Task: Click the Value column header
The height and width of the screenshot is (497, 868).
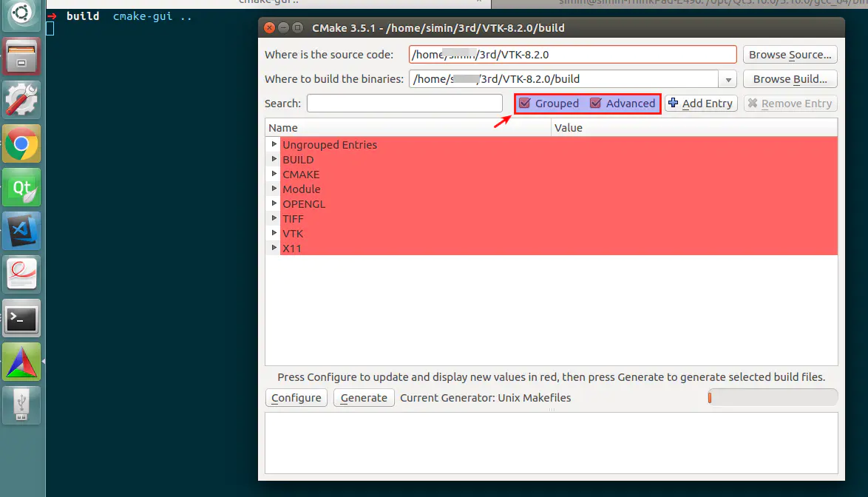Action: click(x=694, y=128)
